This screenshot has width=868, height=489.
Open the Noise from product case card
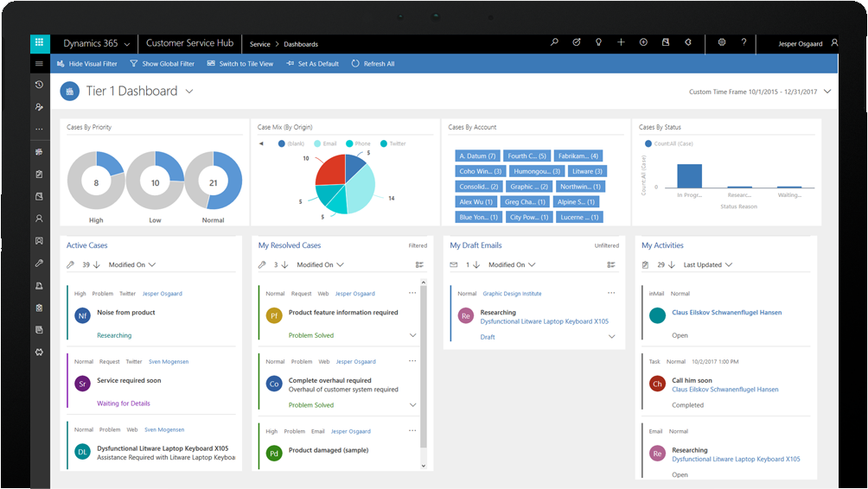(x=151, y=313)
